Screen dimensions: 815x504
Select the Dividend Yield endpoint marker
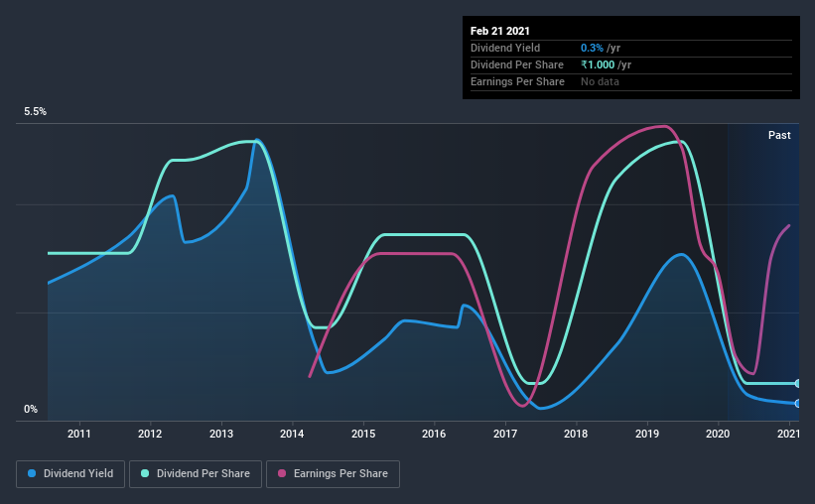[x=797, y=403]
